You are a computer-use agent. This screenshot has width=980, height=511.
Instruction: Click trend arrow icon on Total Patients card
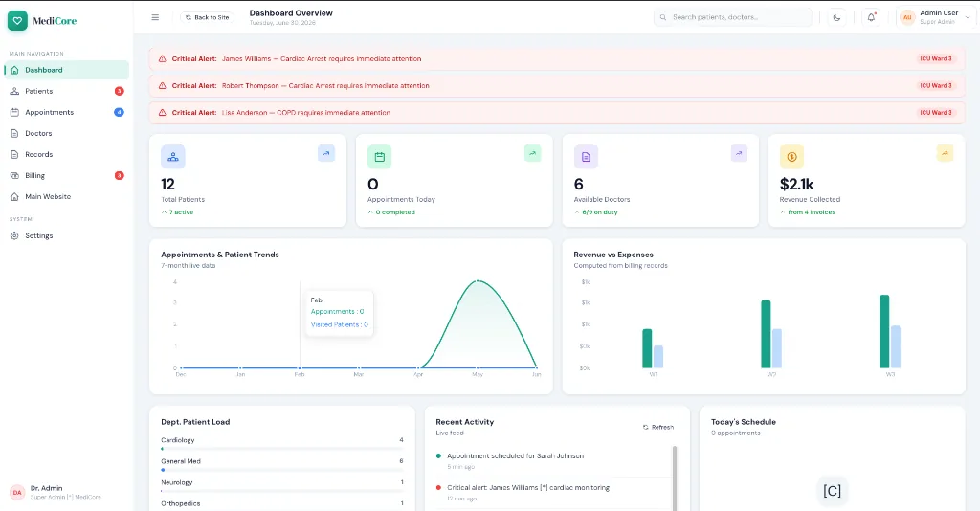pyautogui.click(x=326, y=153)
